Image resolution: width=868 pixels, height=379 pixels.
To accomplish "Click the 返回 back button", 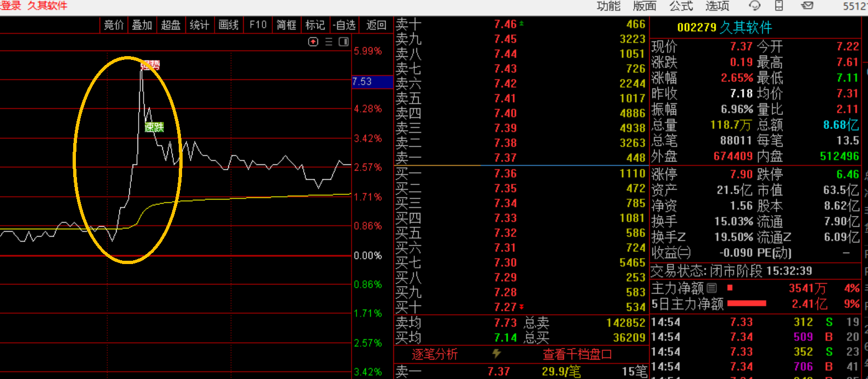I will [376, 25].
